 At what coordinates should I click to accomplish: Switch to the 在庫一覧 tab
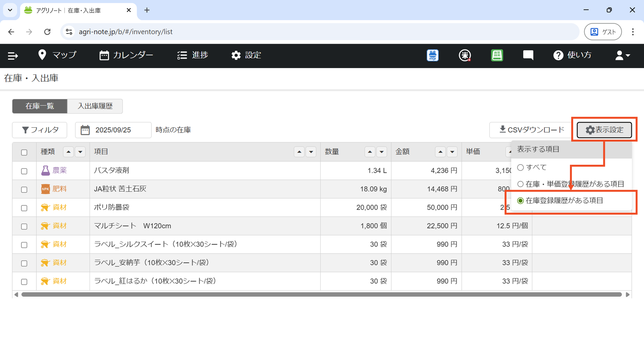tap(40, 106)
